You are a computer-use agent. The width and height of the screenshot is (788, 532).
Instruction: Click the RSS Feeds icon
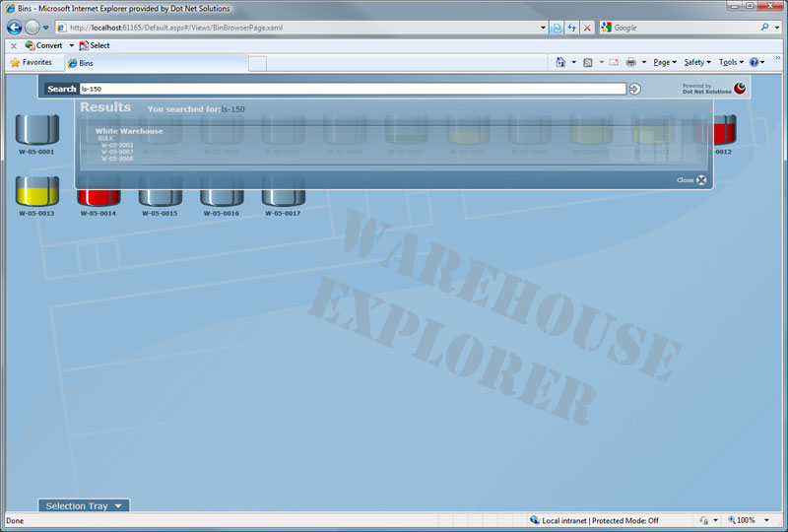(x=587, y=62)
